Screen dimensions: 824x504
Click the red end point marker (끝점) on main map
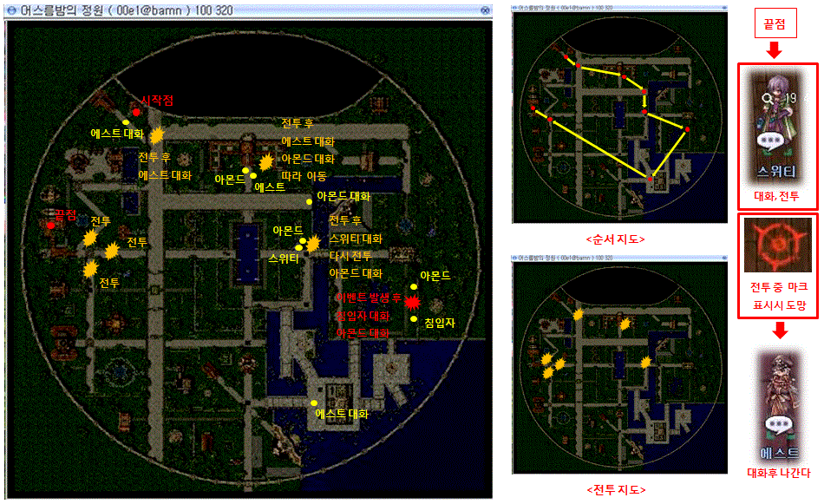pyautogui.click(x=51, y=225)
